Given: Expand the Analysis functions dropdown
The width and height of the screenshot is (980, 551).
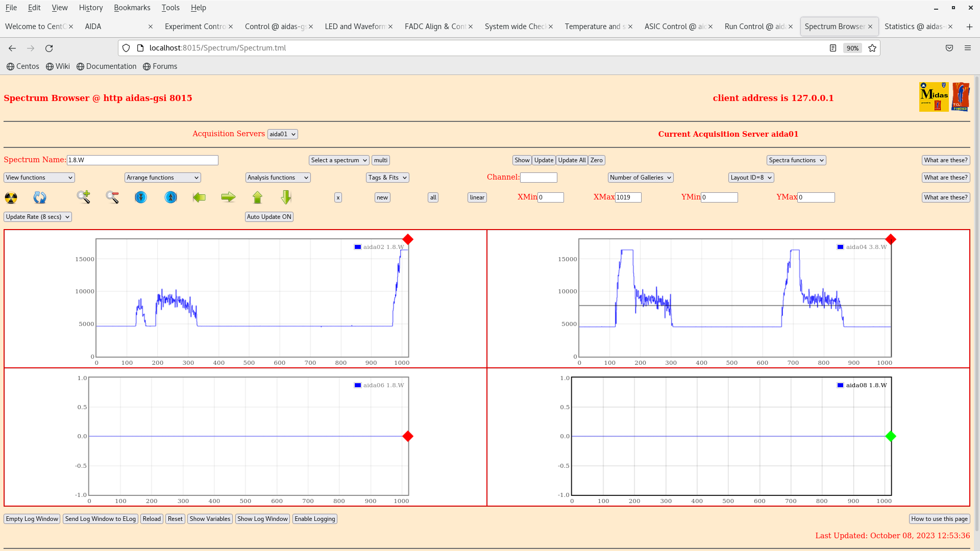Looking at the screenshot, I should click(x=278, y=178).
